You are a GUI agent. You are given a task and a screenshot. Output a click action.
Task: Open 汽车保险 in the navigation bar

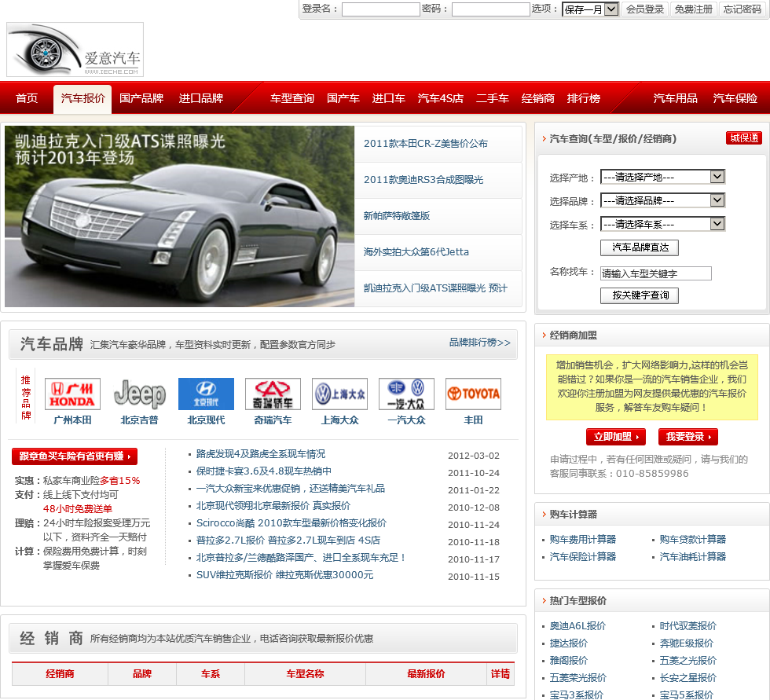(735, 98)
